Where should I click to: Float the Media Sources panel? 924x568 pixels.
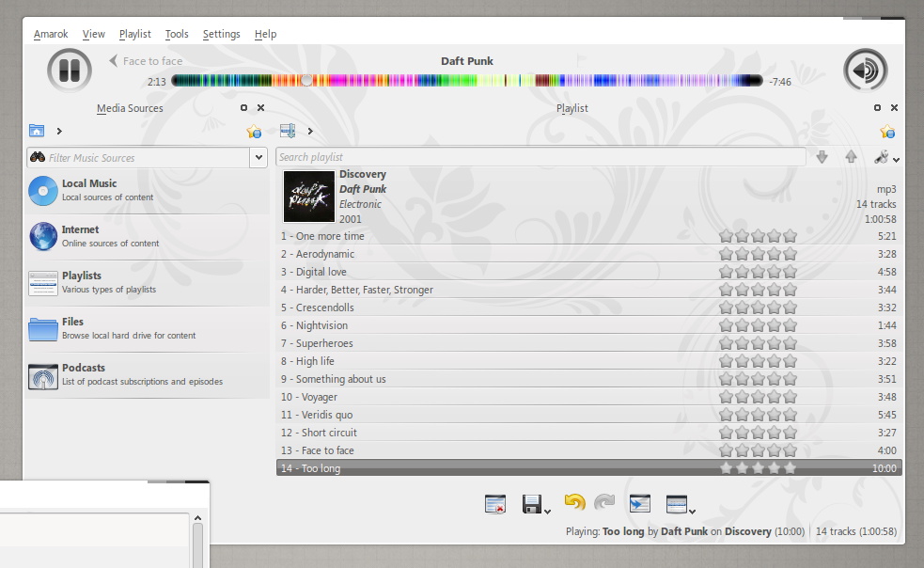[x=244, y=108]
